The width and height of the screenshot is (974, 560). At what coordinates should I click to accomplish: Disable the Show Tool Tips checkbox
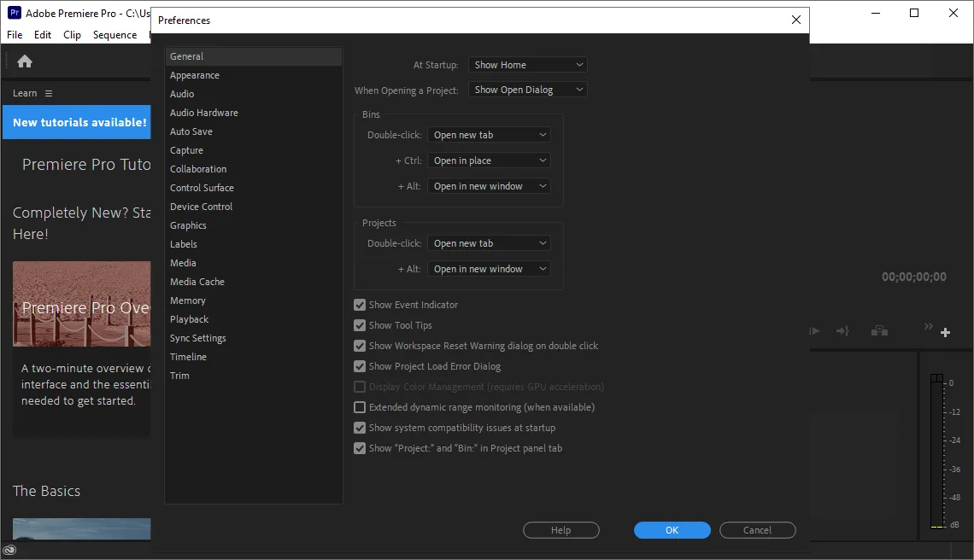[360, 325]
